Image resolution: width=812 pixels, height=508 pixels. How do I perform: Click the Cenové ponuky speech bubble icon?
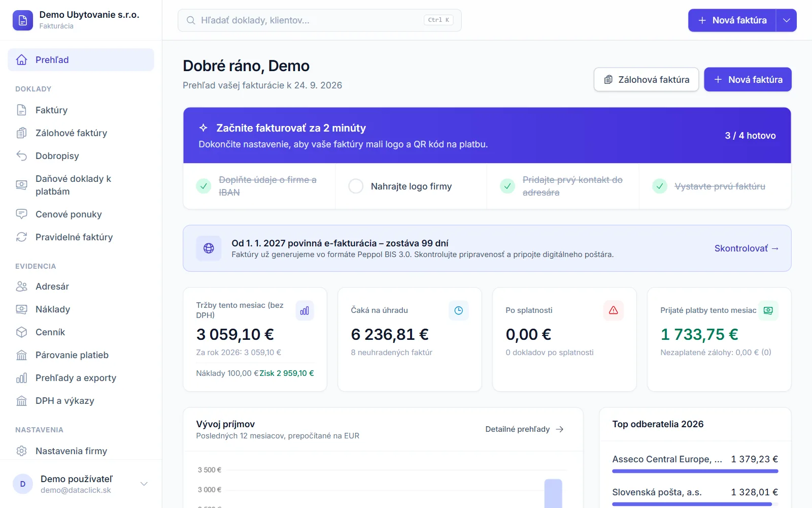click(21, 214)
